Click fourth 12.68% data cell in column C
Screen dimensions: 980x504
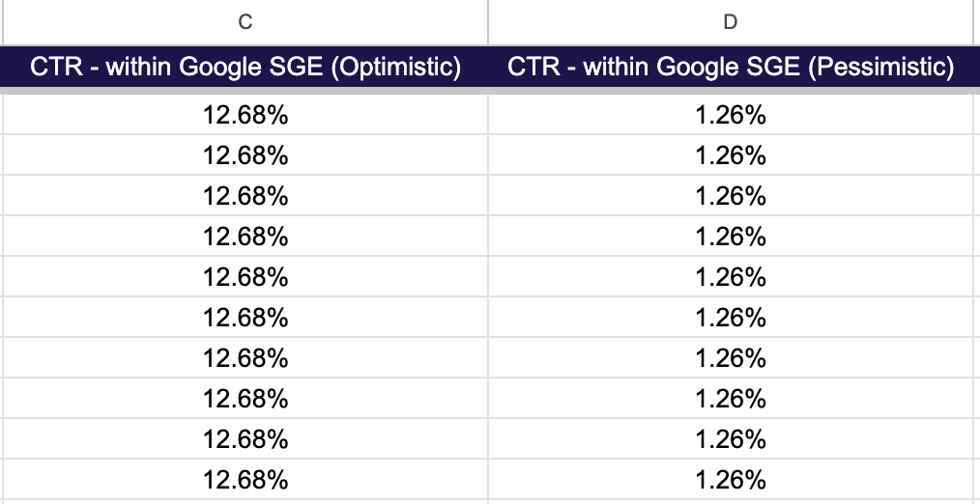pyautogui.click(x=245, y=237)
